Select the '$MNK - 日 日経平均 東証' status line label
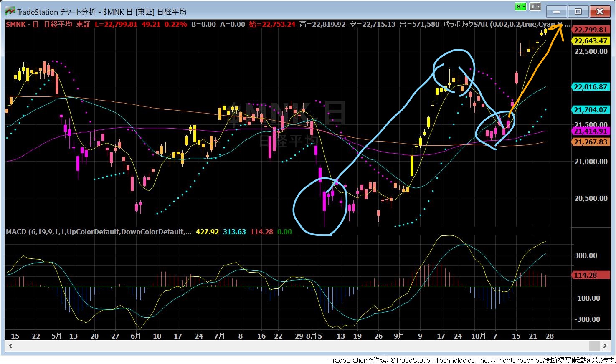The width and height of the screenshot is (616, 364). (48, 24)
